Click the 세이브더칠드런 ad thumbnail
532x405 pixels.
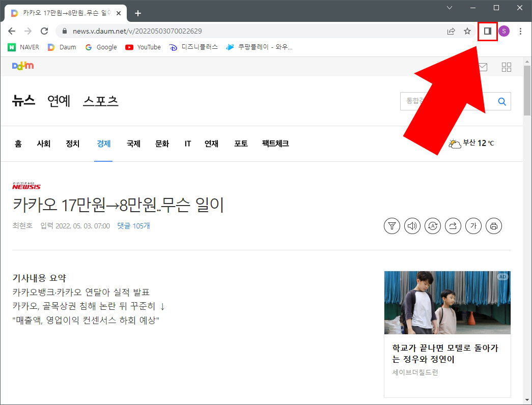coord(447,302)
